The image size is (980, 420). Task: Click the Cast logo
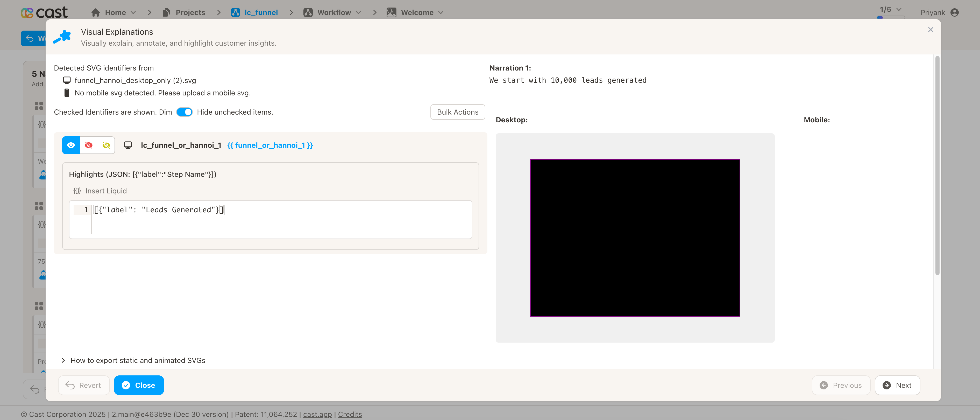click(x=44, y=12)
